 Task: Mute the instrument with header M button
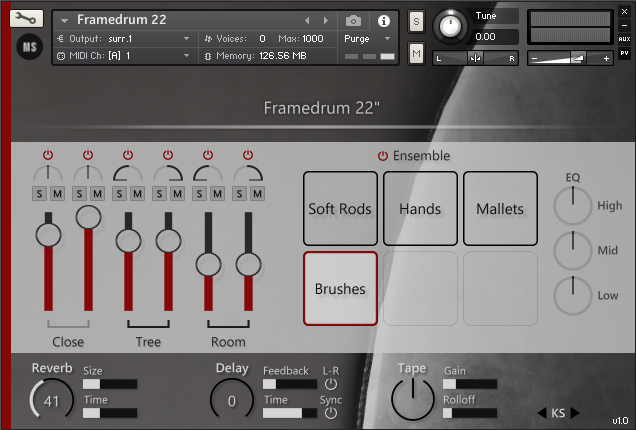point(416,53)
